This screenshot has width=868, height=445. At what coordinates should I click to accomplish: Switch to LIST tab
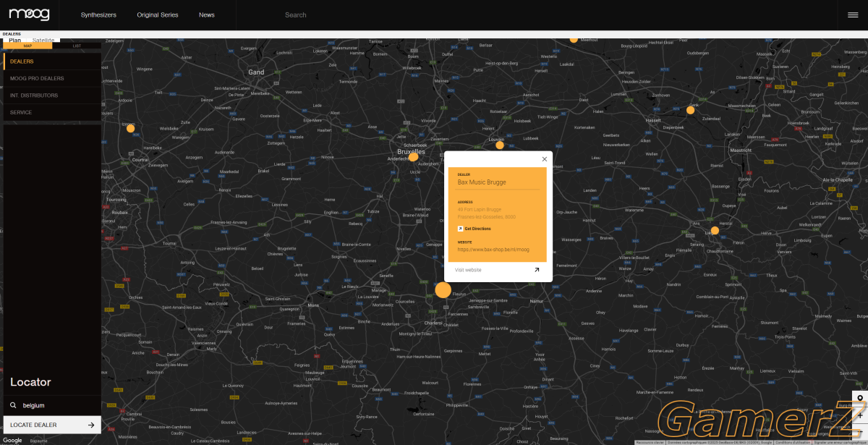(x=77, y=46)
